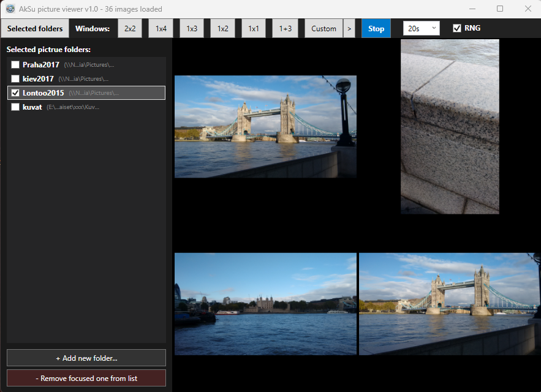541x392 pixels.
Task: Click Add new folder button
Action: (86, 358)
